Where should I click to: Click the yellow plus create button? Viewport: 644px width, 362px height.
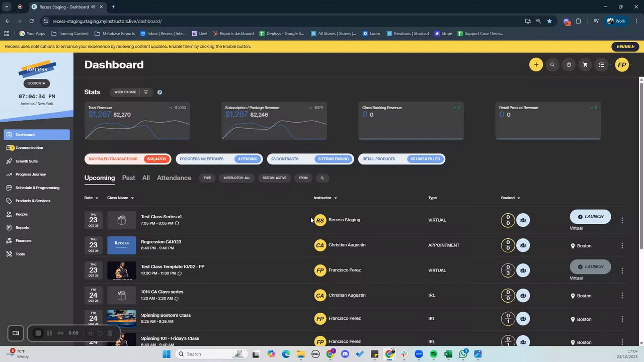(x=536, y=65)
